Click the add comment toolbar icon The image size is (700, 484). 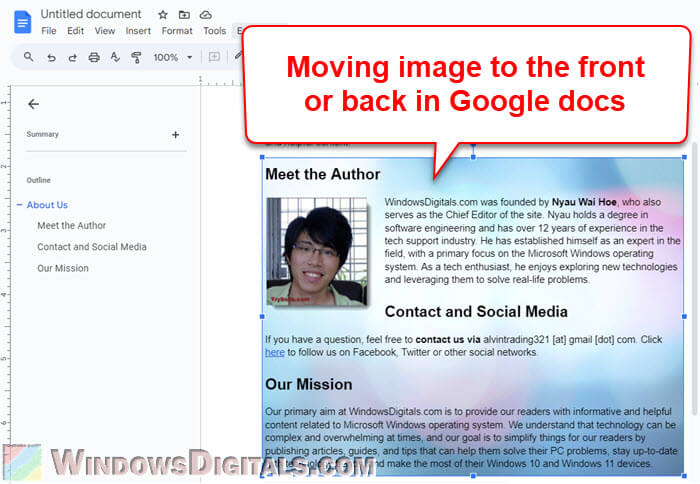pos(214,57)
